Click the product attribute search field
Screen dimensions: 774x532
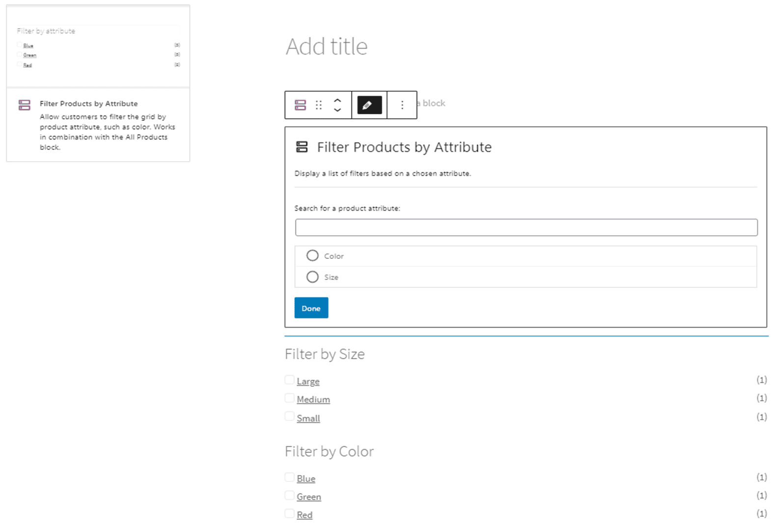(x=526, y=227)
